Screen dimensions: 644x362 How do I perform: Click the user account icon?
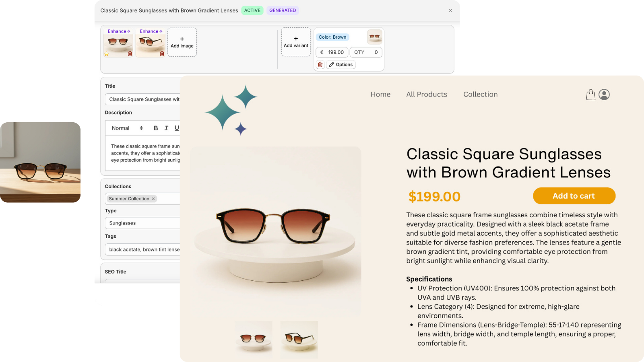coord(605,94)
